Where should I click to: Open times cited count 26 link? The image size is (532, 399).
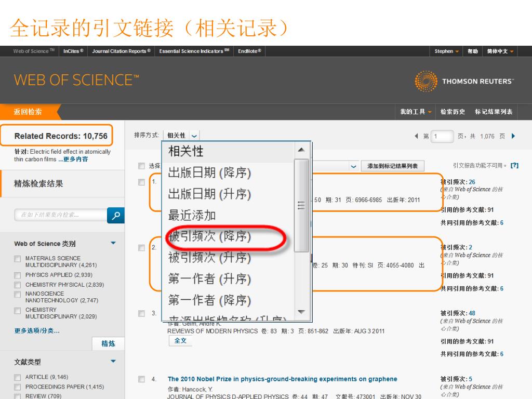tap(472, 182)
